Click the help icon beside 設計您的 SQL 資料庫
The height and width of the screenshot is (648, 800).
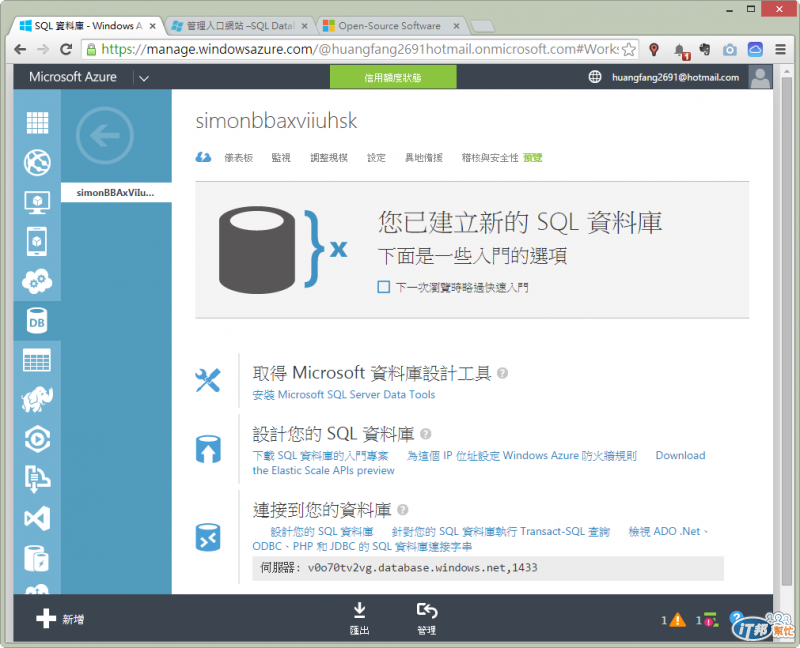[x=426, y=434]
